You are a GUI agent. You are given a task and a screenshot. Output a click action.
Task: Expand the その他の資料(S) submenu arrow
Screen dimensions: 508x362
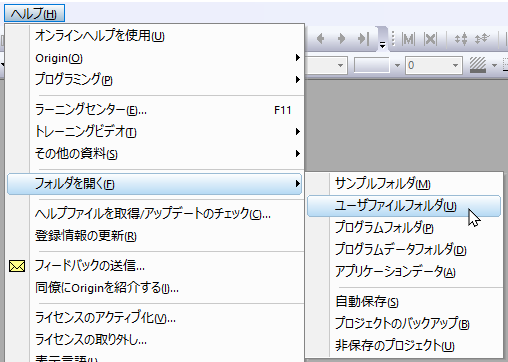click(298, 153)
